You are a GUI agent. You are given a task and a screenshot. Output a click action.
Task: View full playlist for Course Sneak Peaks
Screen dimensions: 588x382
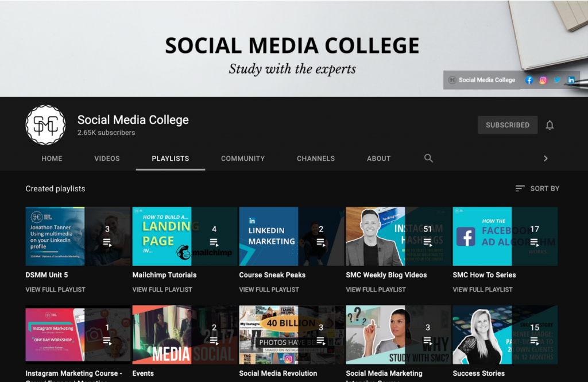[x=269, y=290]
